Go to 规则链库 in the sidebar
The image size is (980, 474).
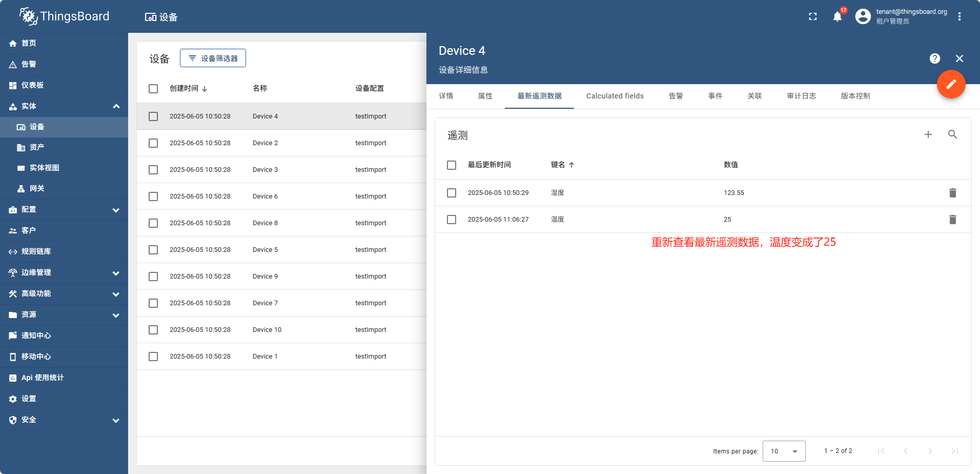click(36, 251)
